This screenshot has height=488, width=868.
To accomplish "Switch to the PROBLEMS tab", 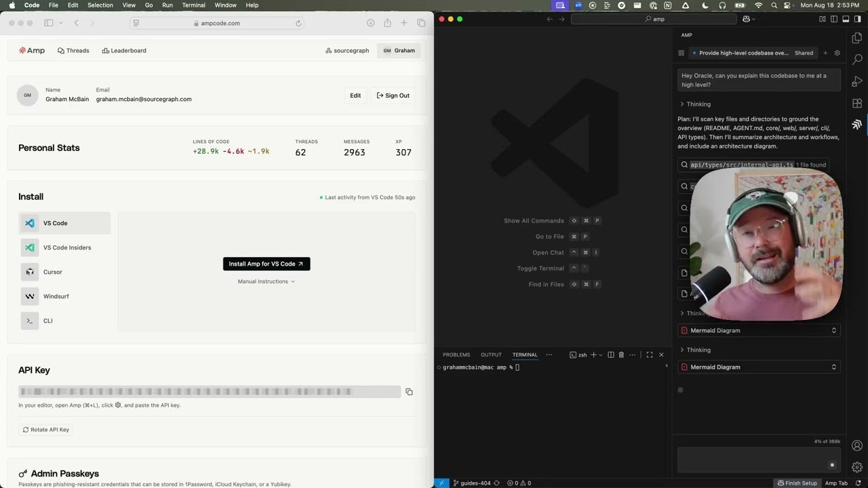I will 456,354.
